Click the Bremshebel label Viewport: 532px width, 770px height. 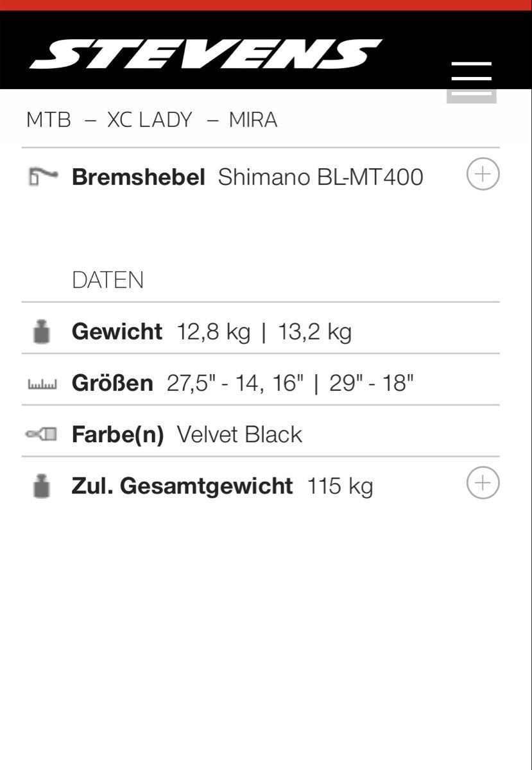(139, 177)
